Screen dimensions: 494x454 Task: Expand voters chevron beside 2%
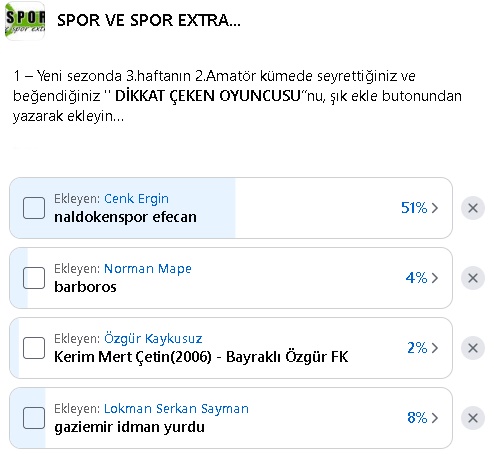435,348
